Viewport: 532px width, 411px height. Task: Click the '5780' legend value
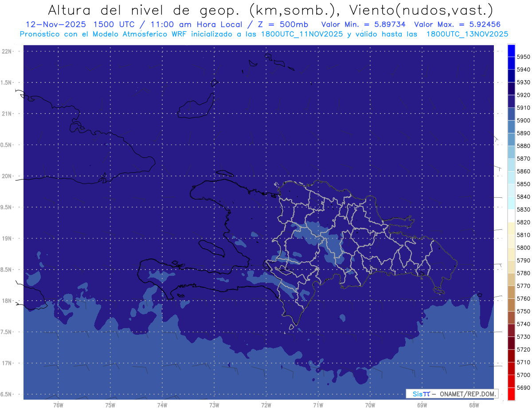(524, 273)
